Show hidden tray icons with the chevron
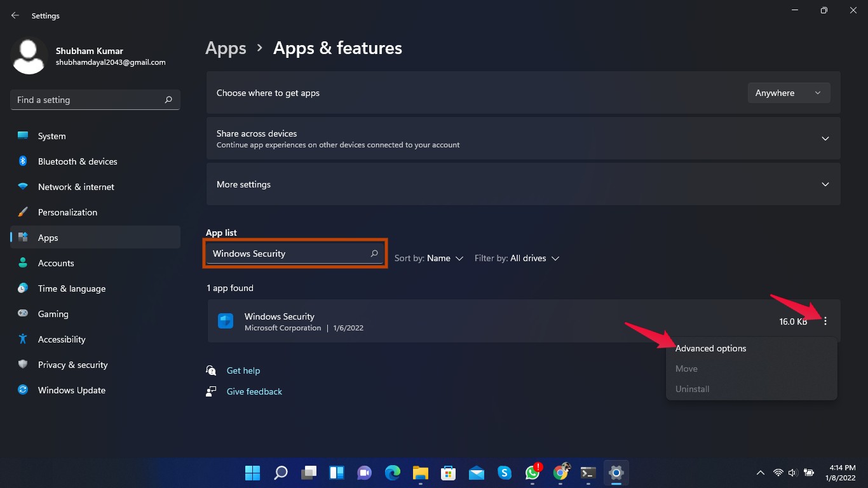This screenshot has height=488, width=868. 760,473
